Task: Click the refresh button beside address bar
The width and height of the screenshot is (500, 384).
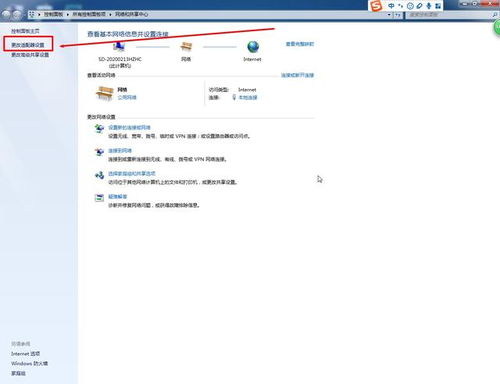Action: click(x=398, y=15)
